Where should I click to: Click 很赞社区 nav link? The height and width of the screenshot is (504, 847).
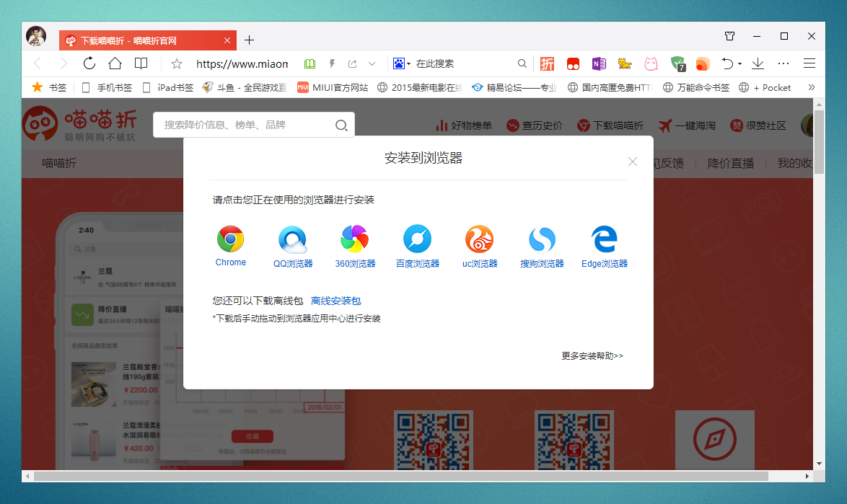[758, 125]
